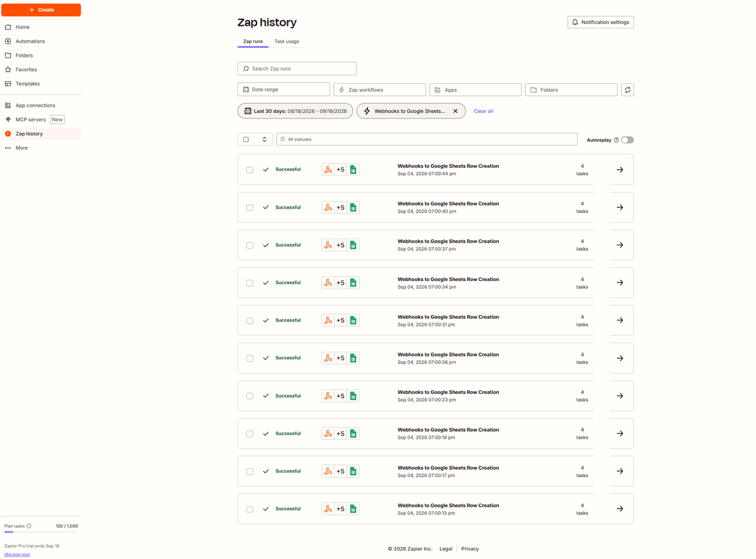This screenshot has width=756, height=559.
Task: Click the orange Create button
Action: (41, 10)
